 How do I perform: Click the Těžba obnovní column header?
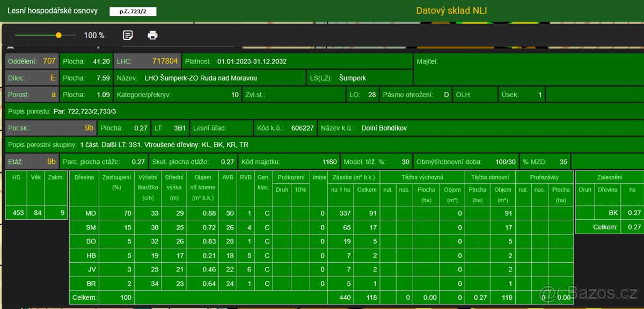490,177
